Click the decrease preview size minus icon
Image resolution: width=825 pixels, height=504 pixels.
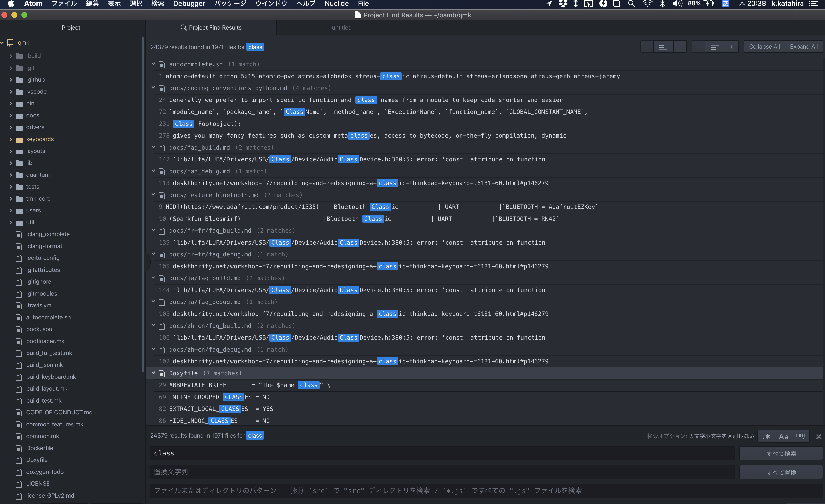pos(647,47)
